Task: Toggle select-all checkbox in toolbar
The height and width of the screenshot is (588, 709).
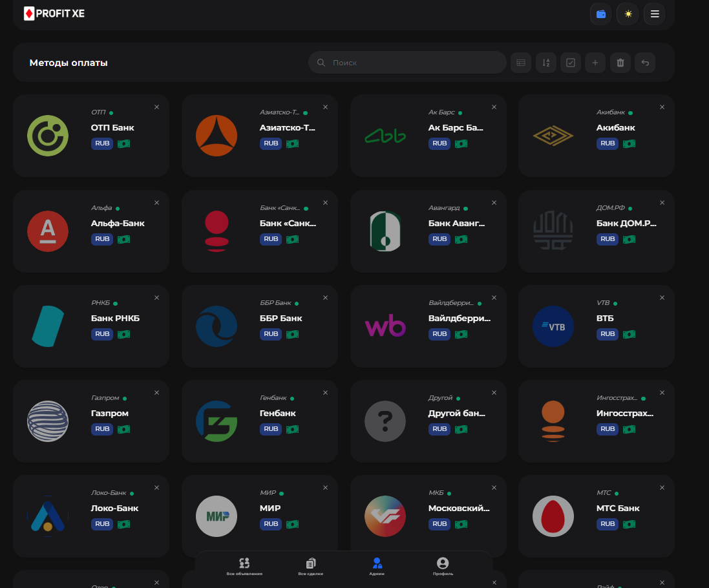Action: tap(571, 63)
